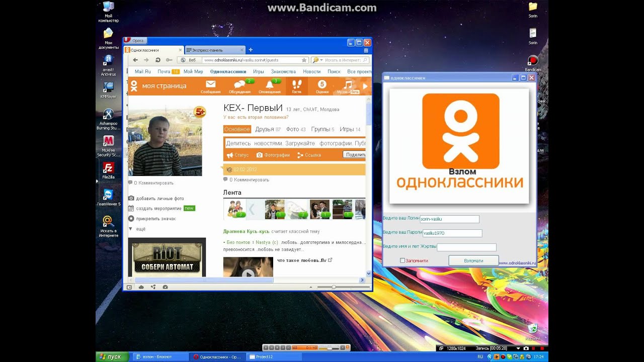Image resolution: width=644 pixels, height=362 pixels.
Task: Click the Одноклассники logo on orange bar
Action: tap(134, 86)
